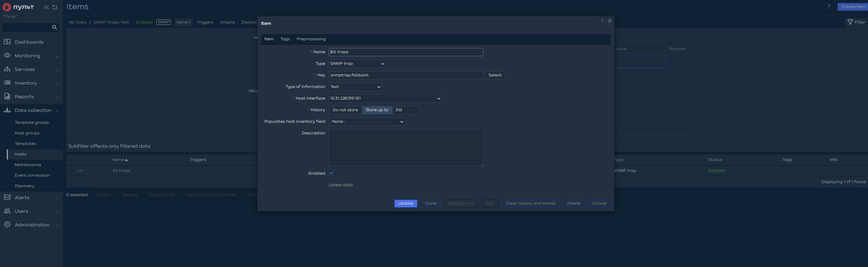Expand the Services menu chevron
The height and width of the screenshot is (267, 868).
click(57, 70)
